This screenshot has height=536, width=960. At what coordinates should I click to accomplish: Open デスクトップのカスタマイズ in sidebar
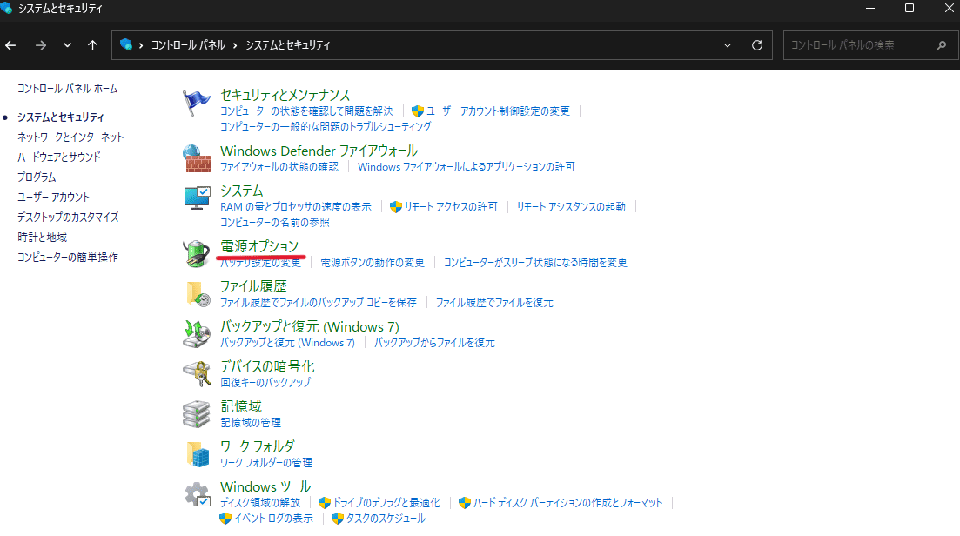67,217
